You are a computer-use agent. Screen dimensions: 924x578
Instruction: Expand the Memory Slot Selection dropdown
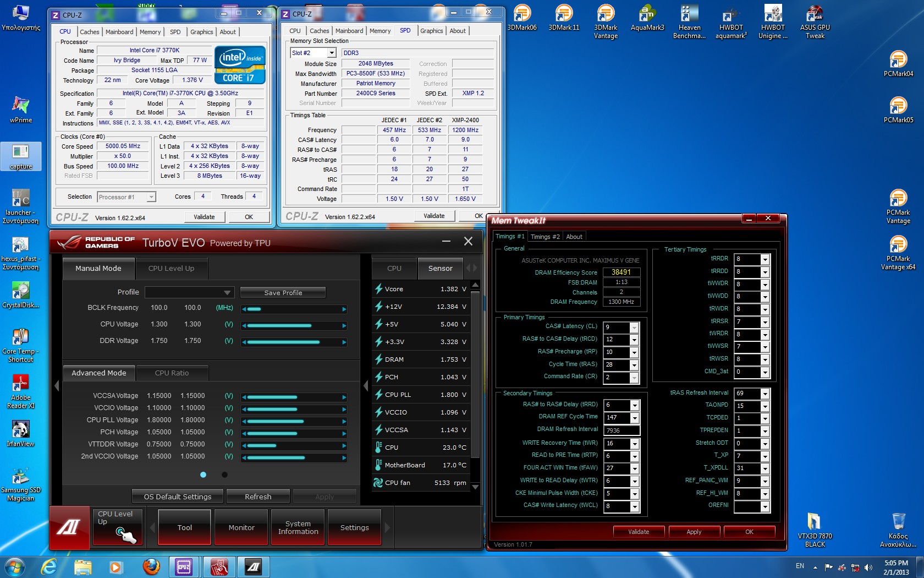(331, 53)
